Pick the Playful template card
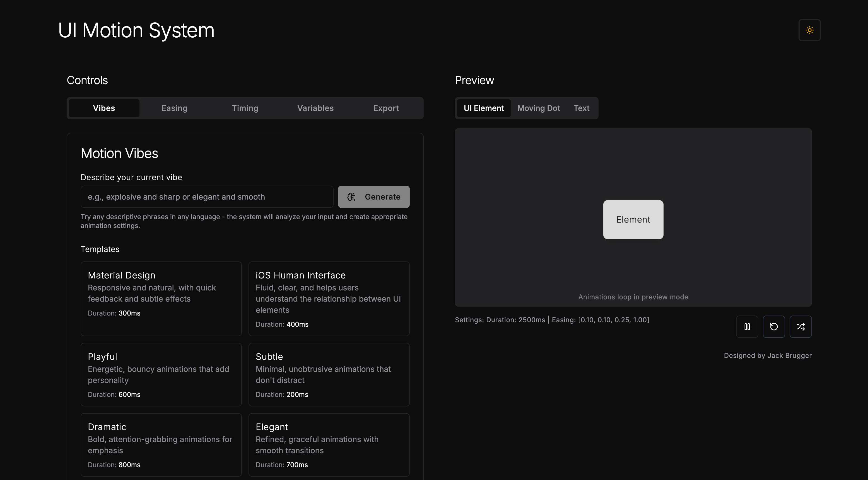868x480 pixels. [161, 375]
